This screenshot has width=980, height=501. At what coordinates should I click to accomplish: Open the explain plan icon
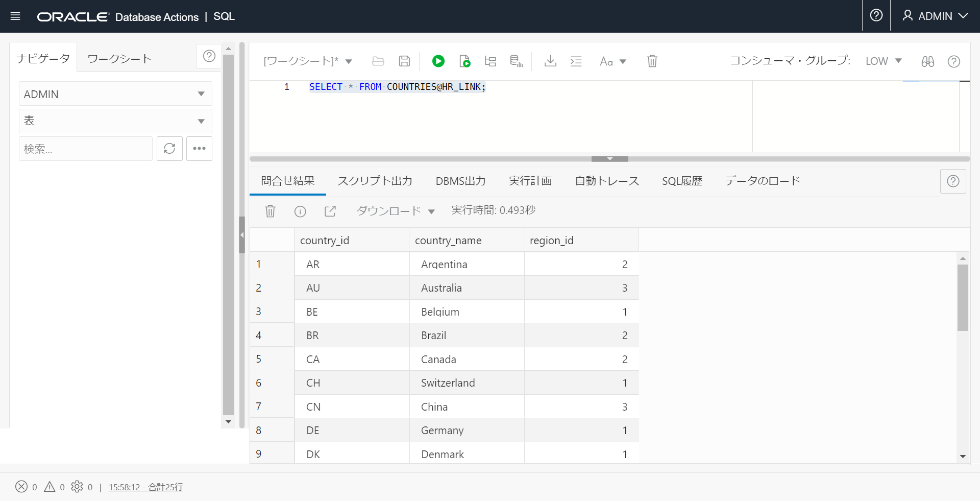point(490,61)
